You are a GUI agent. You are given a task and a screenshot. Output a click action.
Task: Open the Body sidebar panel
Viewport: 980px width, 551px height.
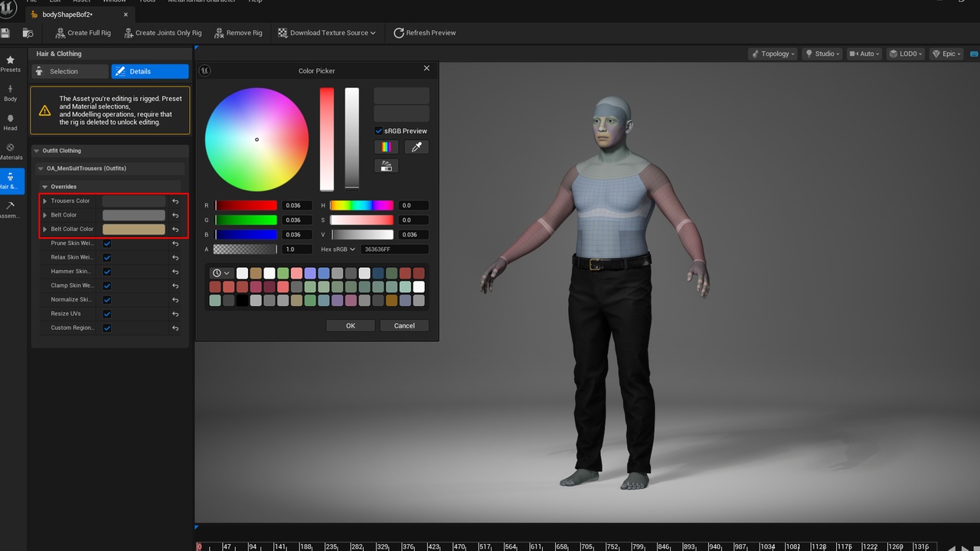tap(11, 93)
